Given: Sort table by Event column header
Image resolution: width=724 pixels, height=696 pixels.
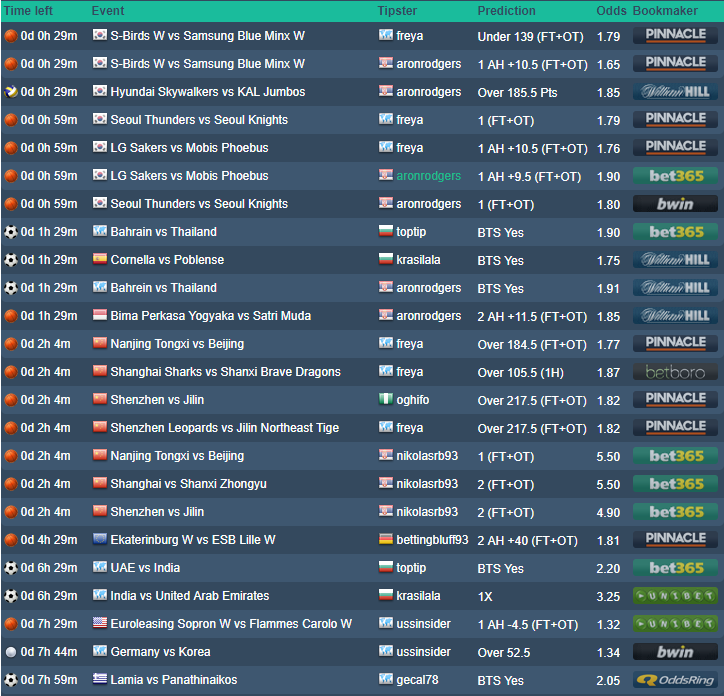Looking at the screenshot, I should pyautogui.click(x=108, y=11).
